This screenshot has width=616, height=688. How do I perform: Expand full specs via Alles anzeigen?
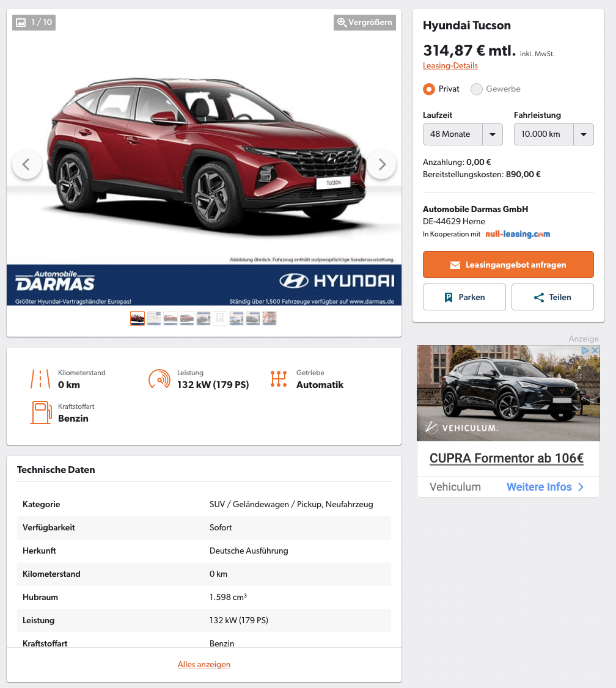point(204,664)
